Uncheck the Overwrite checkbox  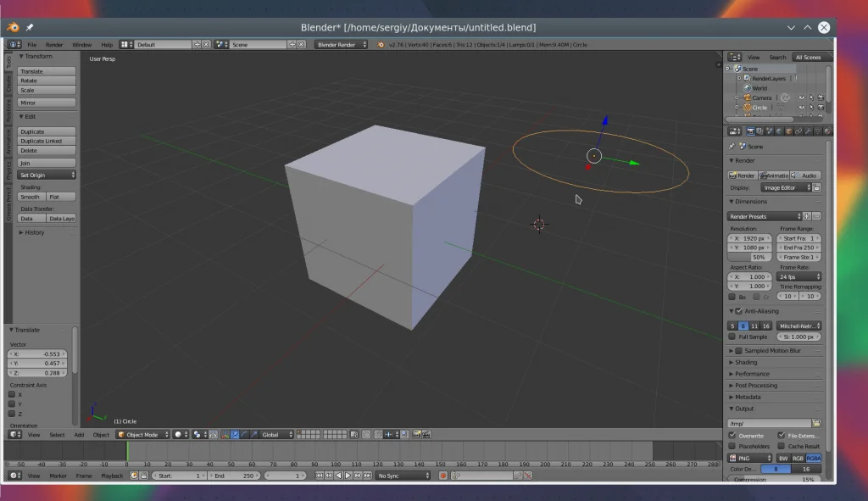tap(732, 436)
